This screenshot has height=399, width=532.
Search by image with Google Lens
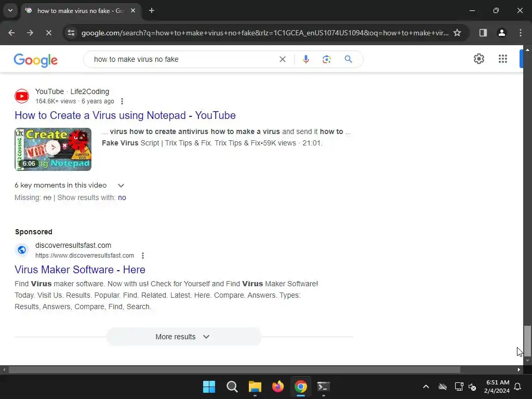326,59
